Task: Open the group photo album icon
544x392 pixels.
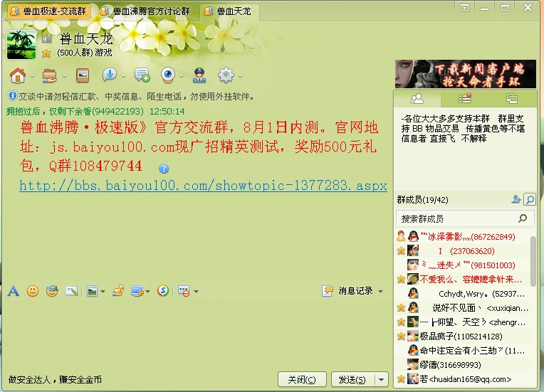Action: click(x=83, y=75)
